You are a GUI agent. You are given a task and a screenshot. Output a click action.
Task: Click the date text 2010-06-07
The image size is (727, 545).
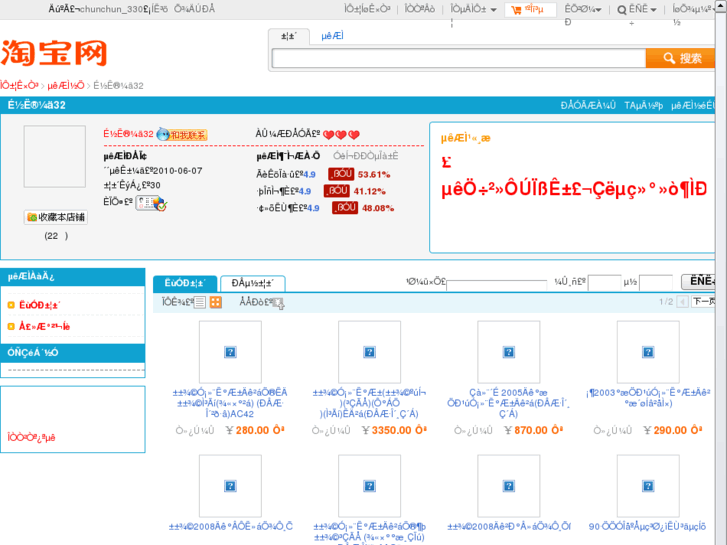click(x=177, y=171)
